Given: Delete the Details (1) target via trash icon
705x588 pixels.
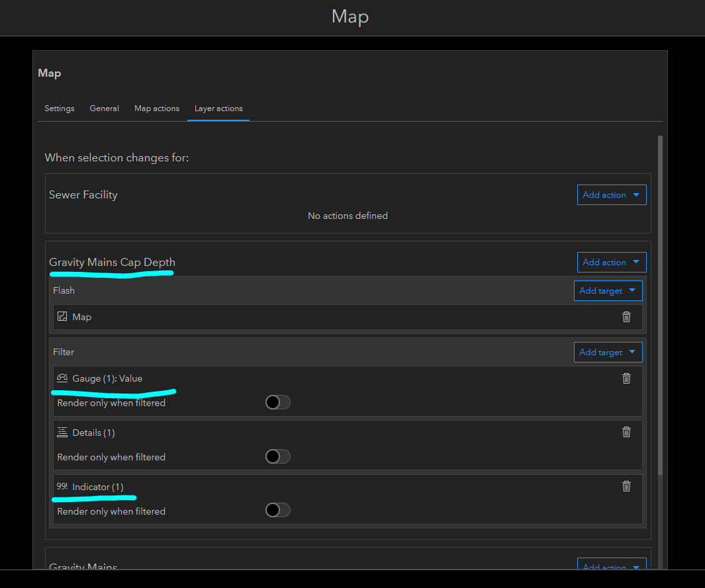Looking at the screenshot, I should click(x=626, y=432).
